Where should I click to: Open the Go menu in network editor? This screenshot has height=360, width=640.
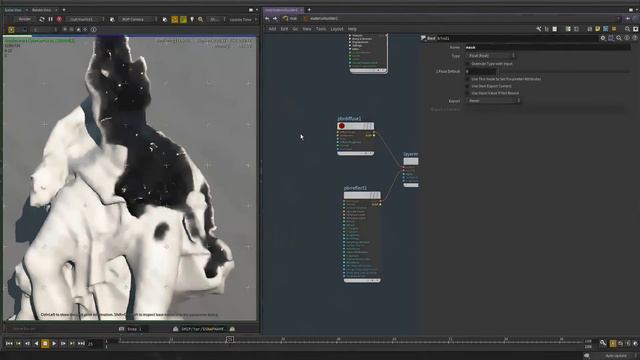tap(295, 29)
